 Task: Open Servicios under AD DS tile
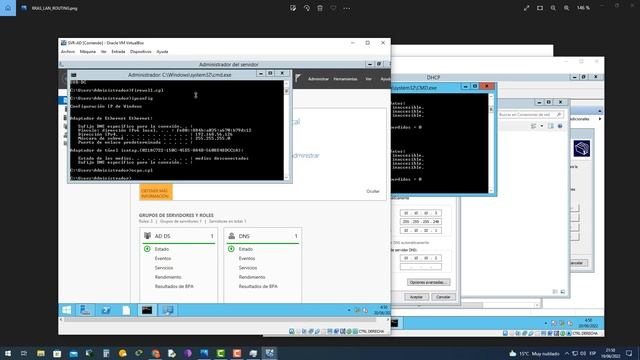point(164,268)
